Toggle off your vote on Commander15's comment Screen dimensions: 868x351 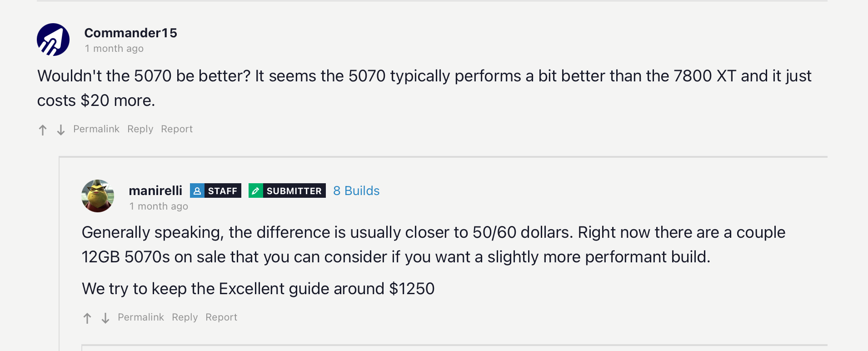click(x=42, y=130)
